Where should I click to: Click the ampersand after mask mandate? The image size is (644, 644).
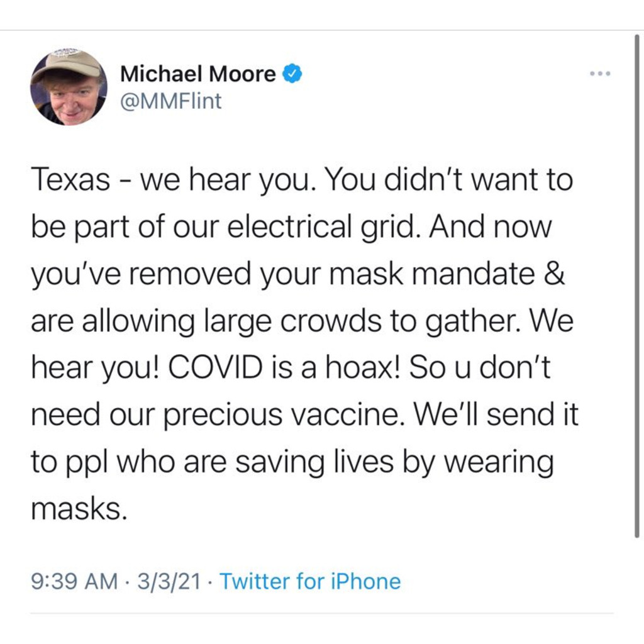pos(552,274)
